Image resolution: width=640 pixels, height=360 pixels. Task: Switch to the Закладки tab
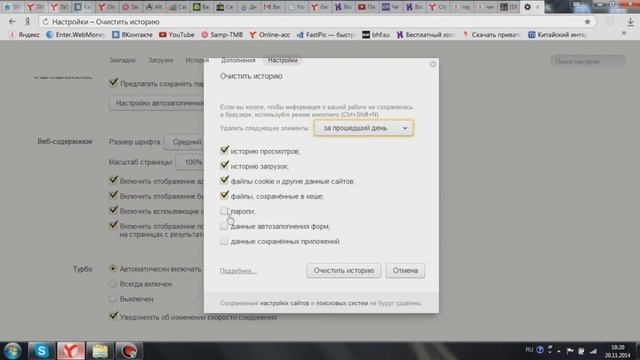[122, 60]
